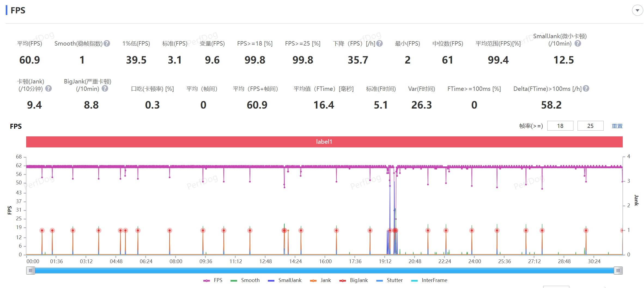The width and height of the screenshot is (644, 288).
Task: Click left handle of time range slider
Action: coord(31,271)
